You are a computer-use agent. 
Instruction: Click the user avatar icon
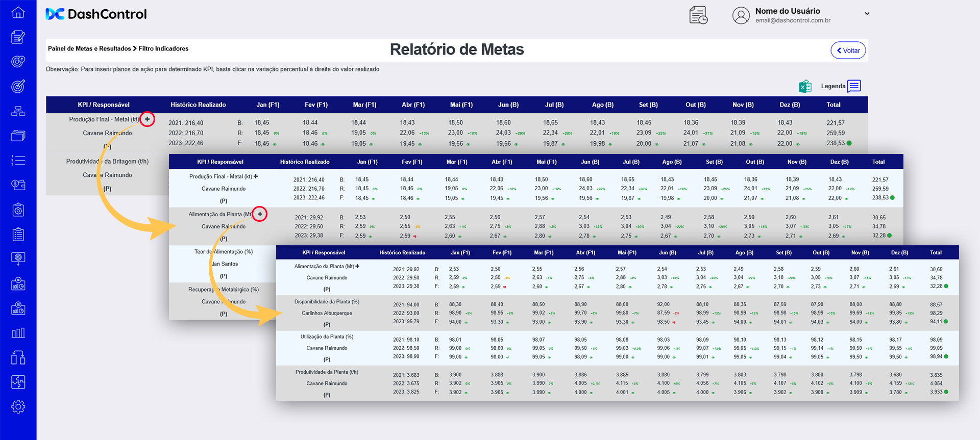click(x=741, y=15)
